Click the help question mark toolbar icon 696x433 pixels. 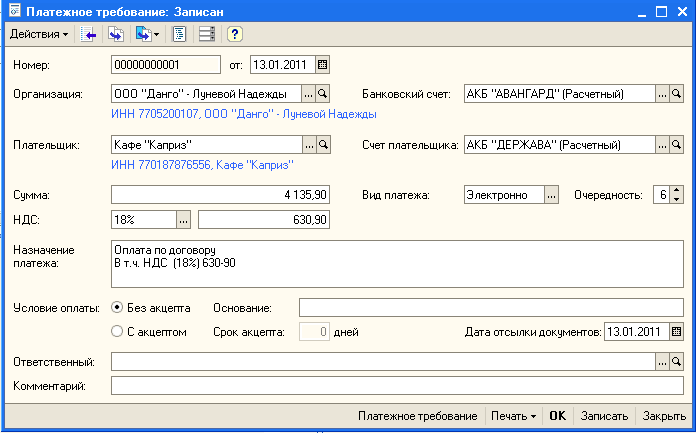pyautogui.click(x=236, y=34)
